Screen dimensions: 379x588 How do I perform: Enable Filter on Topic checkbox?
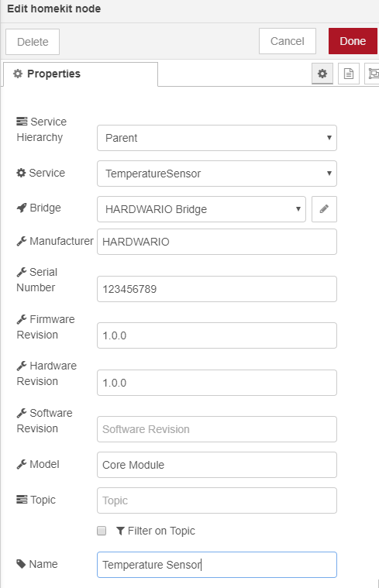(x=102, y=531)
